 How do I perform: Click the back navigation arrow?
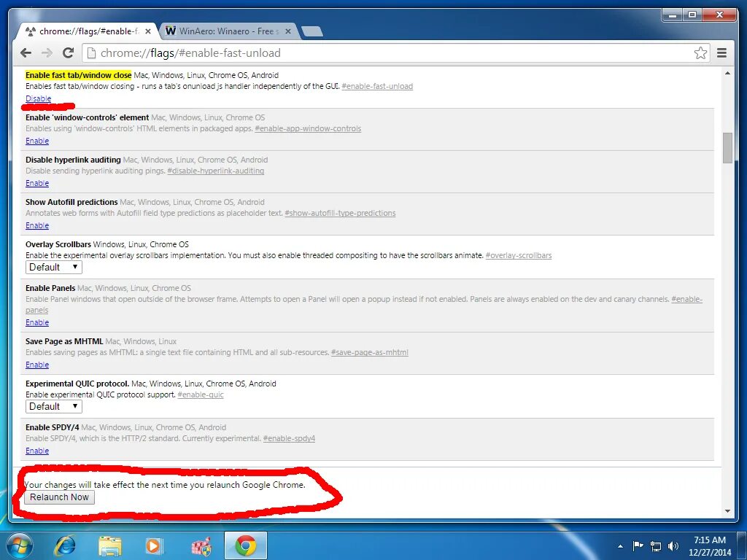[x=26, y=52]
